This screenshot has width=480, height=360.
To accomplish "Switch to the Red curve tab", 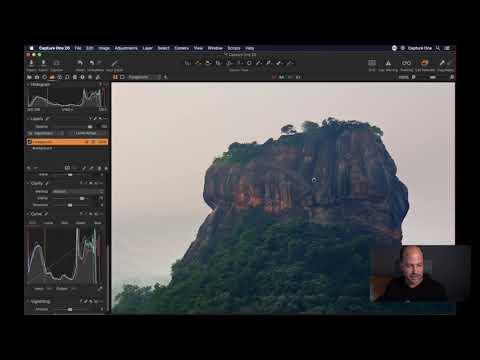I will point(65,223).
